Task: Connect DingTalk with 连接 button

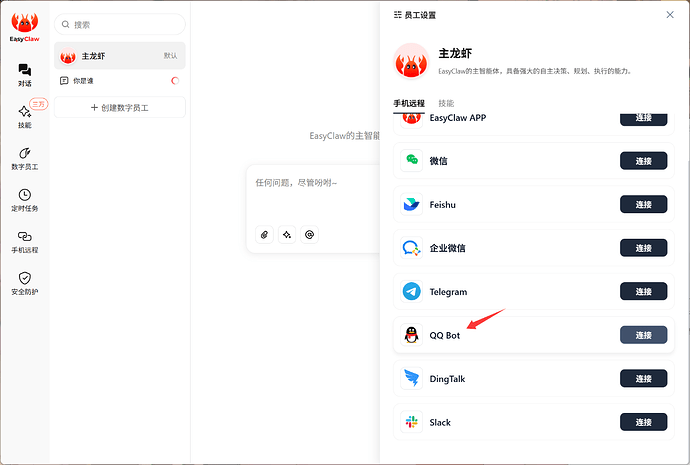Action: [643, 378]
